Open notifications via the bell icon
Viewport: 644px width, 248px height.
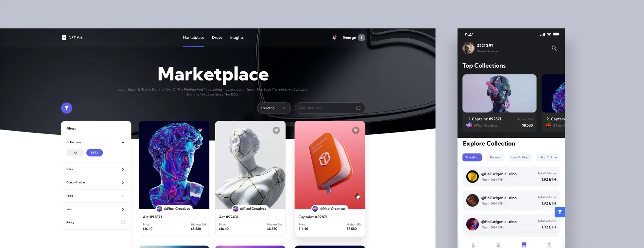[x=334, y=38]
